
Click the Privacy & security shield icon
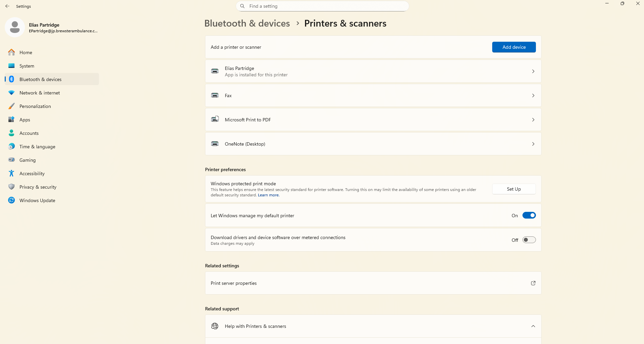(11, 187)
